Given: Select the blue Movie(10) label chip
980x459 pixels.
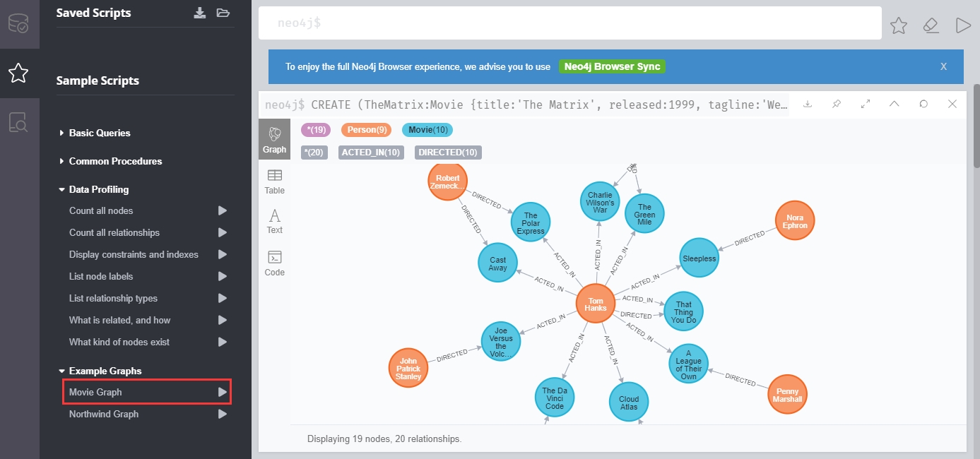Looking at the screenshot, I should [x=427, y=130].
